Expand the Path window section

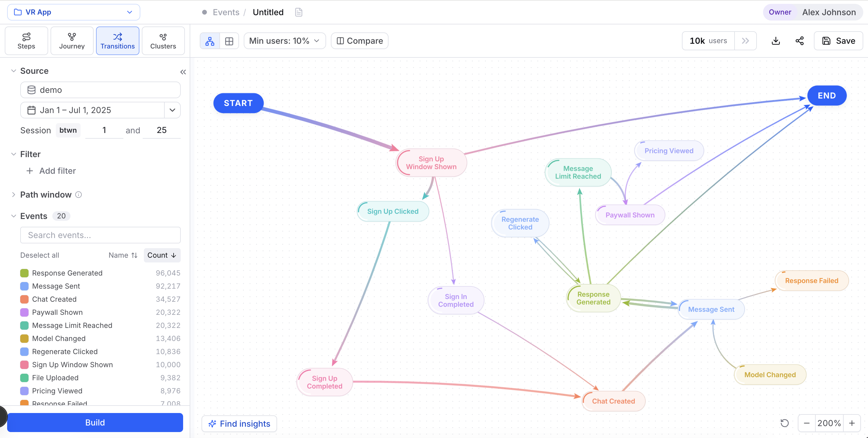point(13,195)
